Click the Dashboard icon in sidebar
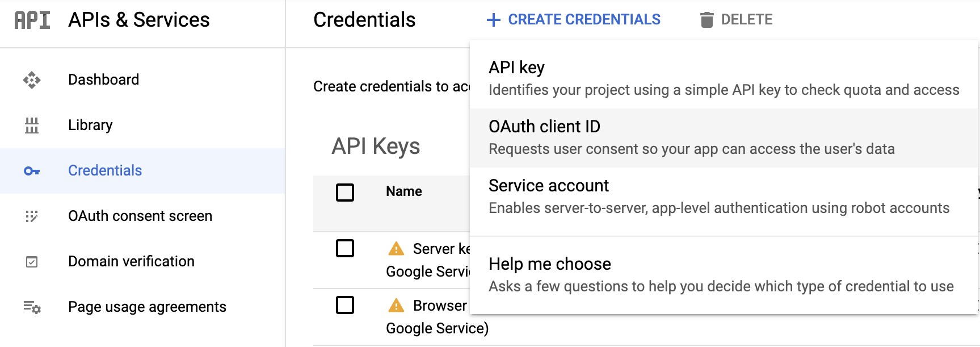The width and height of the screenshot is (980, 347). (31, 80)
